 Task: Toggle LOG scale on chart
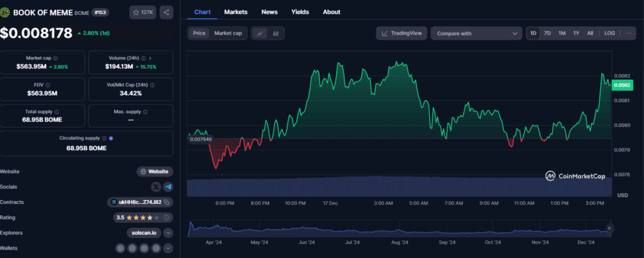pos(609,33)
